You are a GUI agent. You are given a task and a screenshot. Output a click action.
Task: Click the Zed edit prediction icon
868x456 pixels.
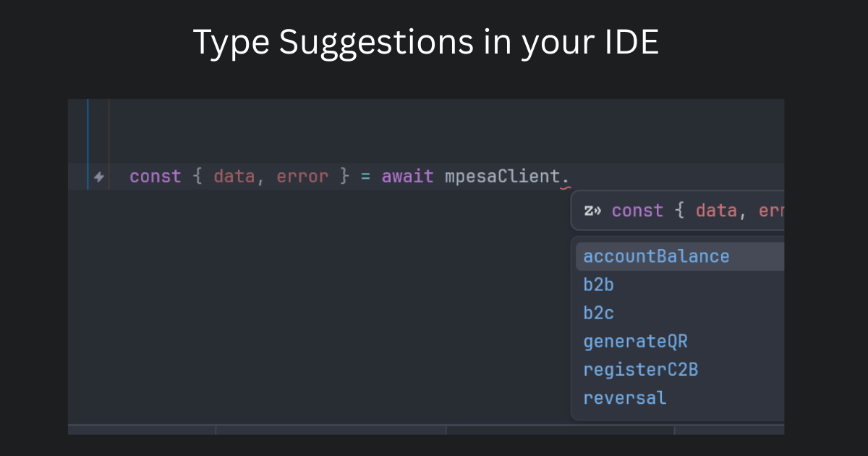tap(593, 211)
